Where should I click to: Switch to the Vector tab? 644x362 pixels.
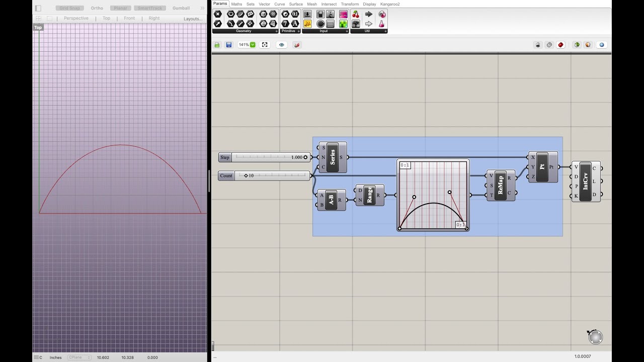[265, 4]
